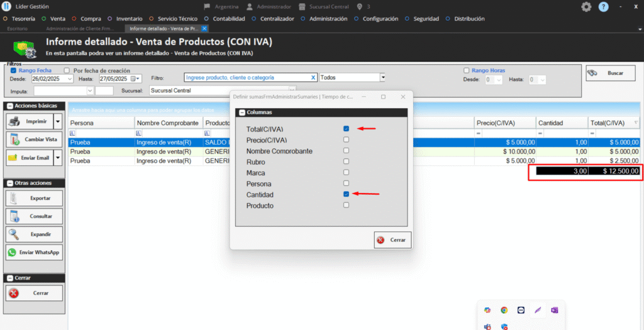Click Cerrar in the Columnas dialog

point(392,239)
